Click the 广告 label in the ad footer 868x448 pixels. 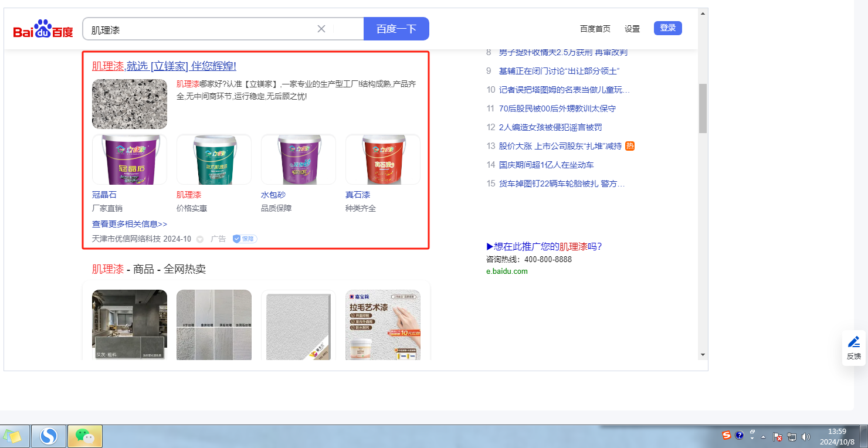click(218, 239)
